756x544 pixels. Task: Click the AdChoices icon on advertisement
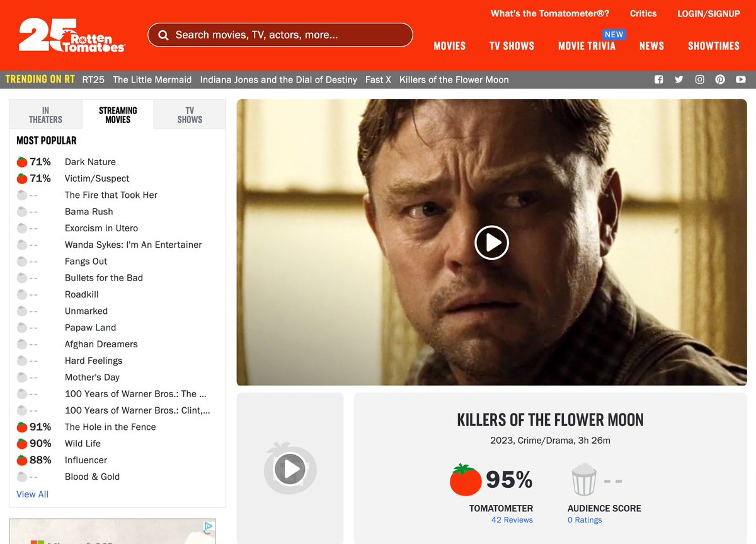coord(209,526)
